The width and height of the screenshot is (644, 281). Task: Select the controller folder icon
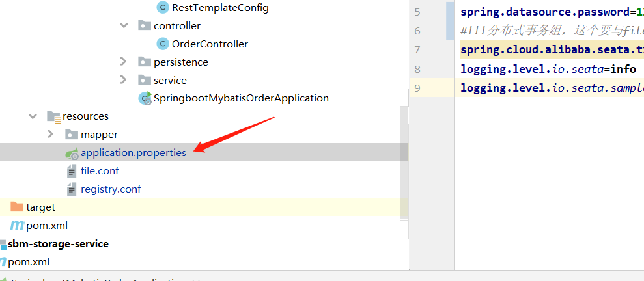144,26
